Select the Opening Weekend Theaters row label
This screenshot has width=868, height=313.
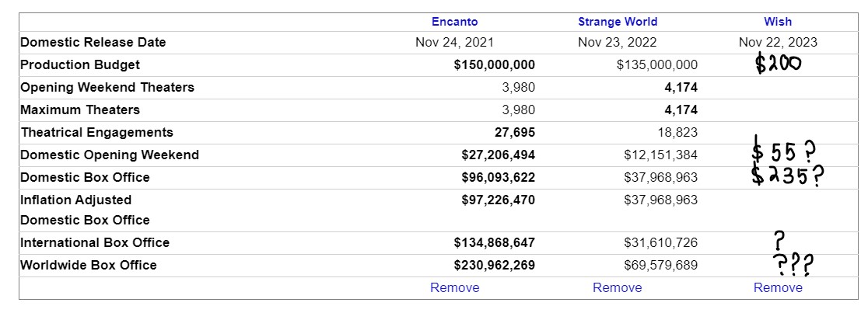point(107,88)
